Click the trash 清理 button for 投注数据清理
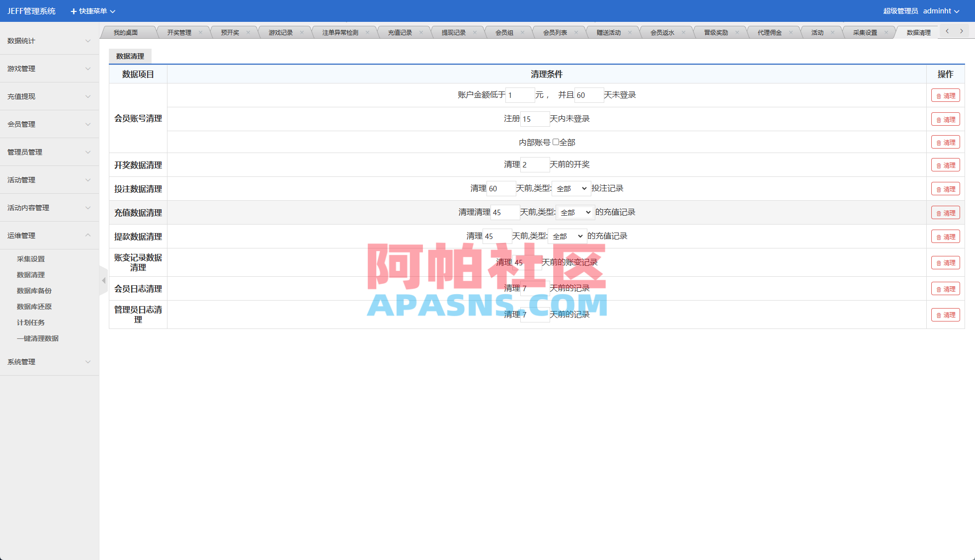The image size is (975, 560). (x=945, y=189)
